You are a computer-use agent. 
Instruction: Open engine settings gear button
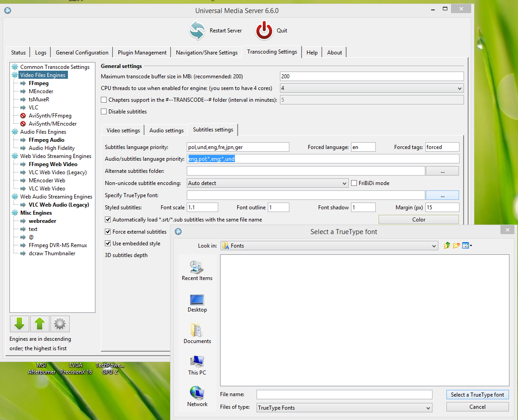tap(60, 324)
